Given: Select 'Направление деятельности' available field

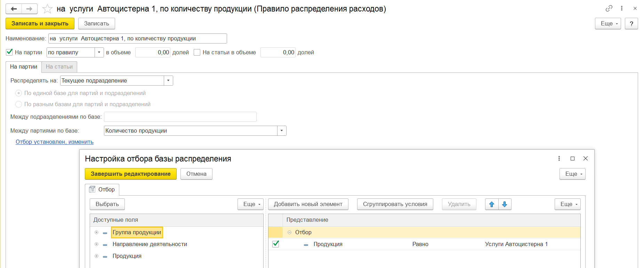Looking at the screenshot, I should [x=150, y=244].
